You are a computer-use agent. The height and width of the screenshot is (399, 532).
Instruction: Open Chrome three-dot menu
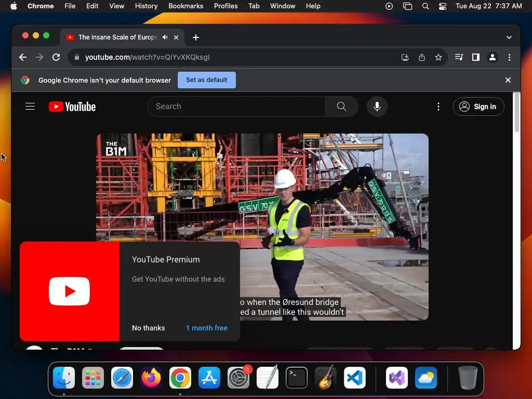[509, 57]
